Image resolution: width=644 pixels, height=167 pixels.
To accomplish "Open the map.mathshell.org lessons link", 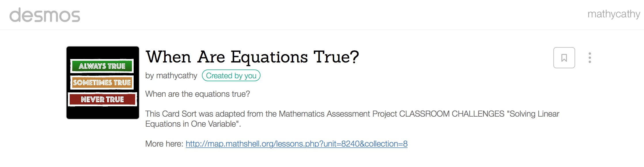I will tap(296, 144).
